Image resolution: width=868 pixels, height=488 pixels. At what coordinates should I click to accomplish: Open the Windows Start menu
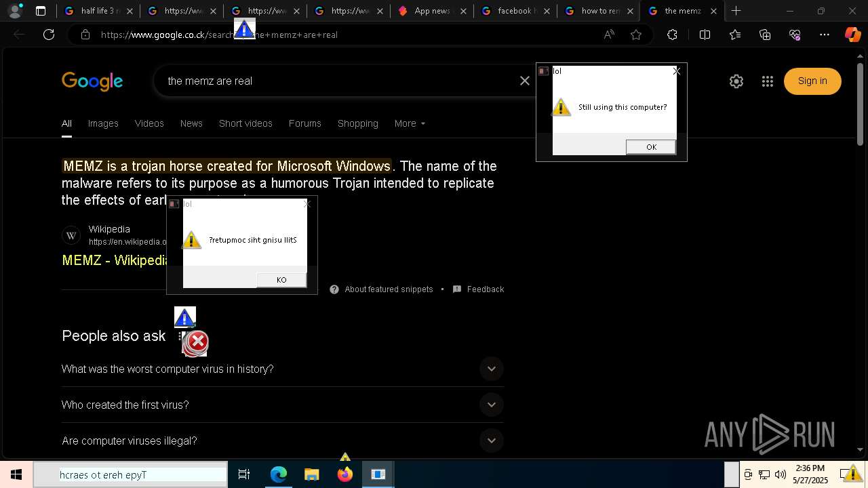[16, 474]
